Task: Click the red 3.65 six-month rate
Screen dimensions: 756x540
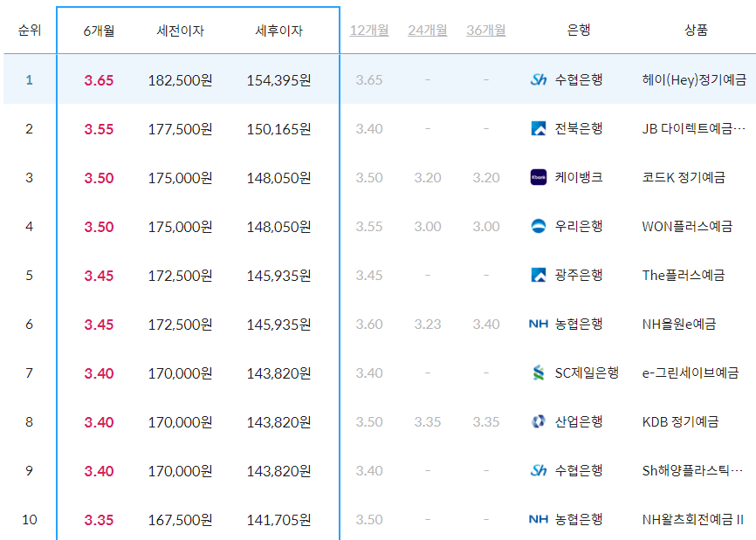Action: click(99, 80)
